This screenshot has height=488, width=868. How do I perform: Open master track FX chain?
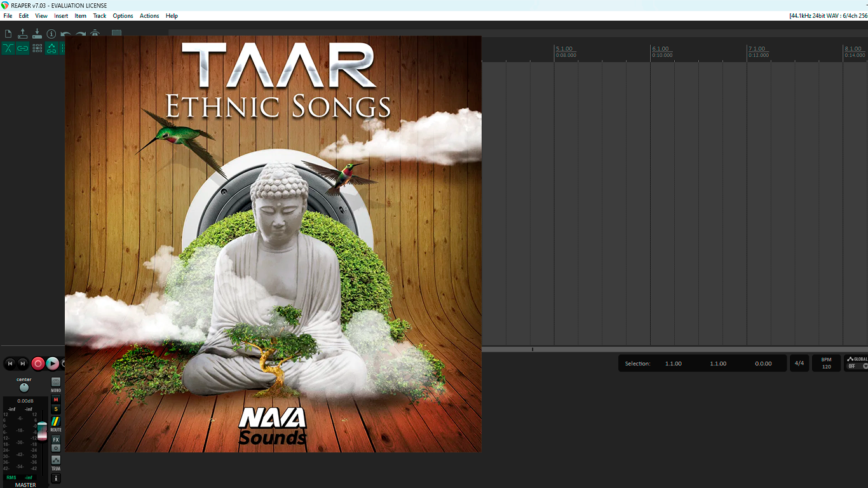click(x=56, y=440)
